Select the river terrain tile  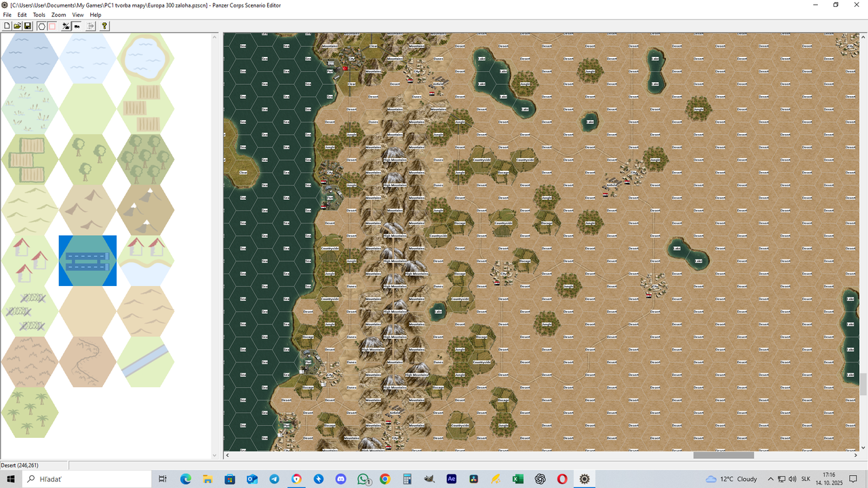(x=146, y=362)
